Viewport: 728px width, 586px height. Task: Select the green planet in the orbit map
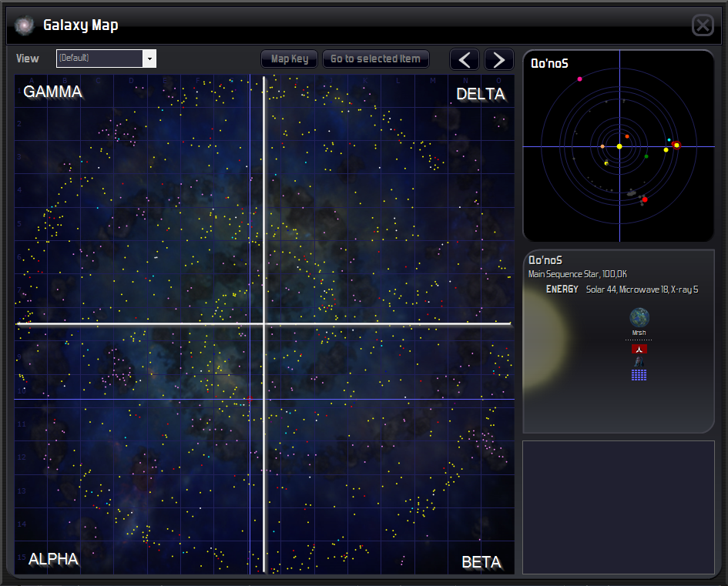pos(646,157)
